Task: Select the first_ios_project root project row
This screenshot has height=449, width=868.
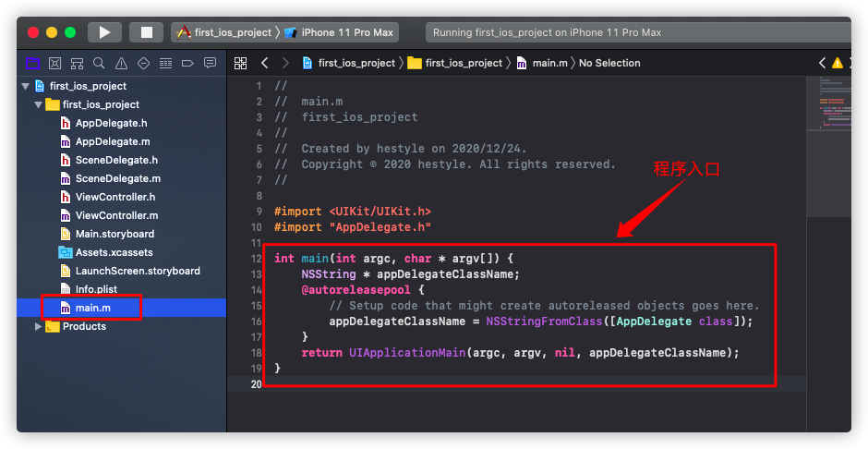Action: [121, 86]
